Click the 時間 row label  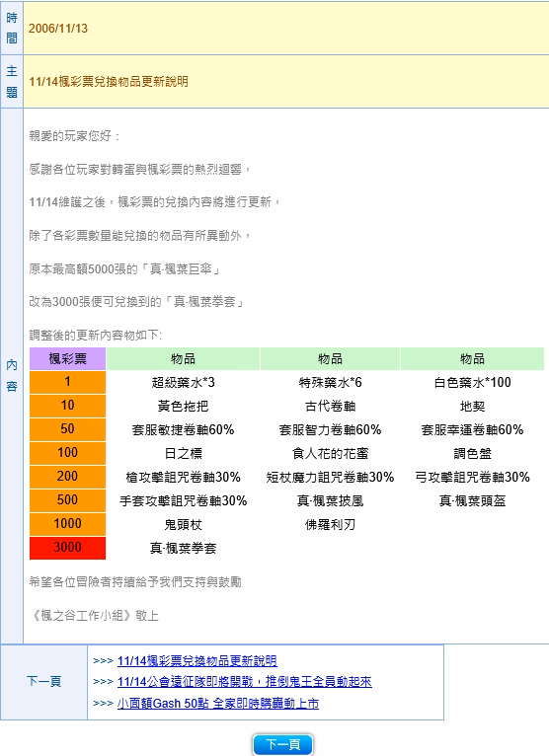pos(12,28)
